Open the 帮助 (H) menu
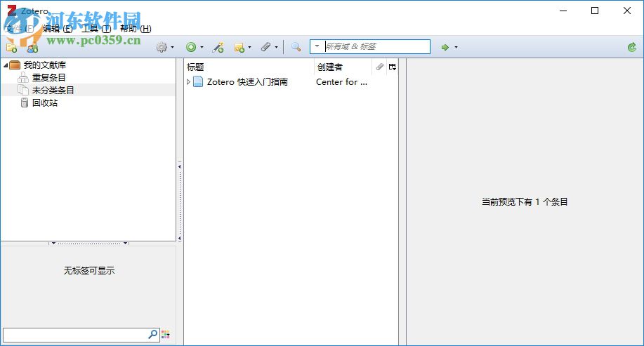This screenshot has width=644, height=346. pyautogui.click(x=136, y=28)
